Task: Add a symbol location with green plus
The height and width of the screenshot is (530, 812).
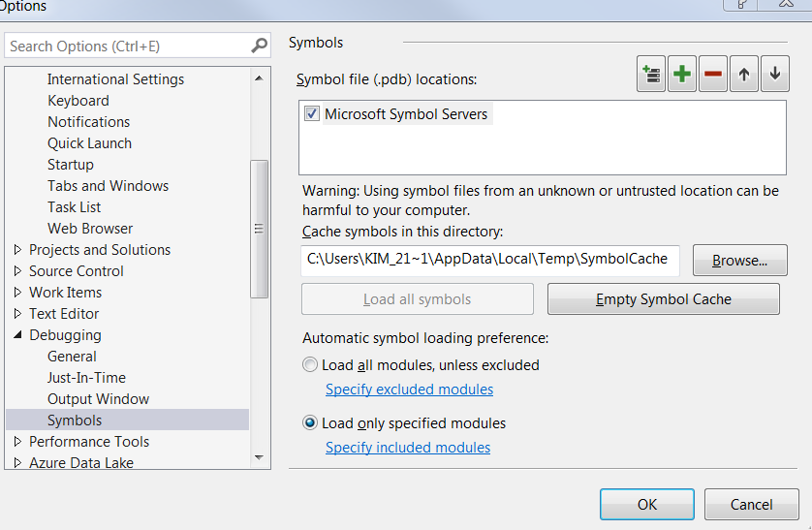Action: tap(682, 74)
